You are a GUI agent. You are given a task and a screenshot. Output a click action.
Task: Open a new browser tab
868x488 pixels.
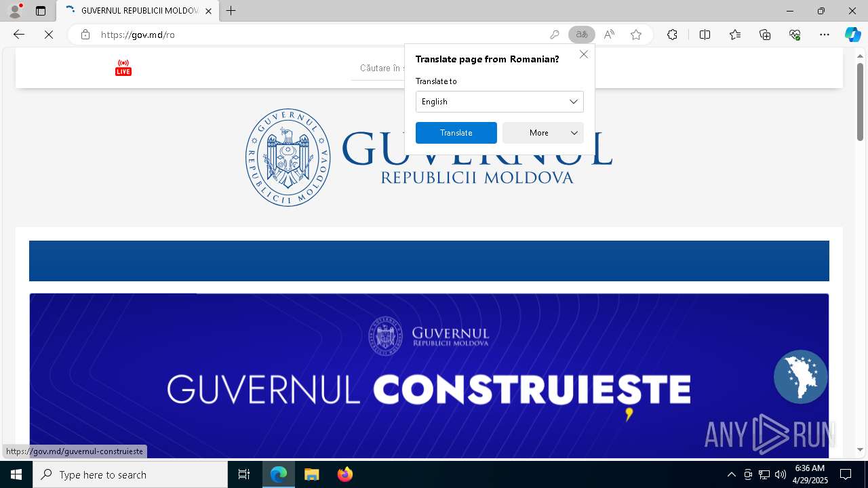[231, 11]
